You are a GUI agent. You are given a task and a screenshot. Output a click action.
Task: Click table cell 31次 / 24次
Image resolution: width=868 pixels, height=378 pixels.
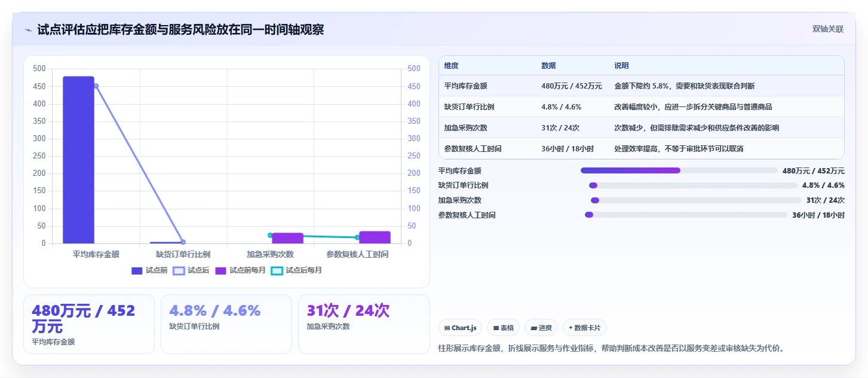pyautogui.click(x=560, y=128)
